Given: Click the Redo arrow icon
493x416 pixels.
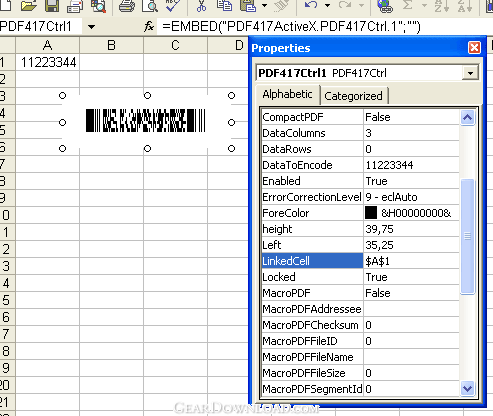Looking at the screenshot, I should coord(345,5).
